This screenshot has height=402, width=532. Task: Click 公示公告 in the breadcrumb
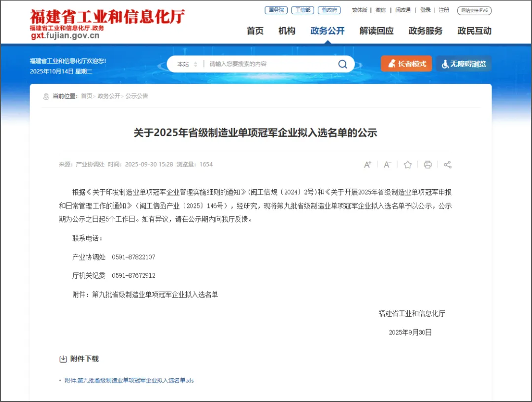point(137,96)
